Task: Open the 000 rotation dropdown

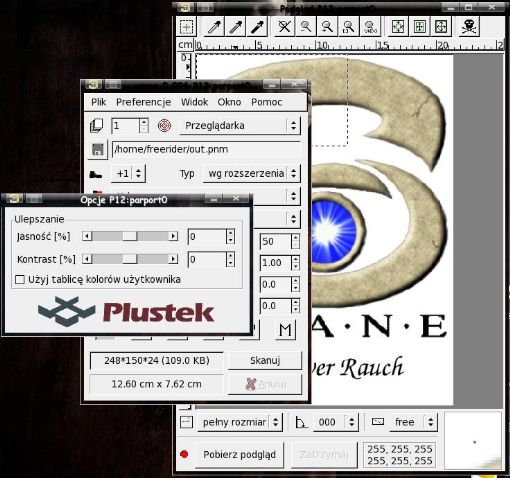Action: click(x=336, y=422)
